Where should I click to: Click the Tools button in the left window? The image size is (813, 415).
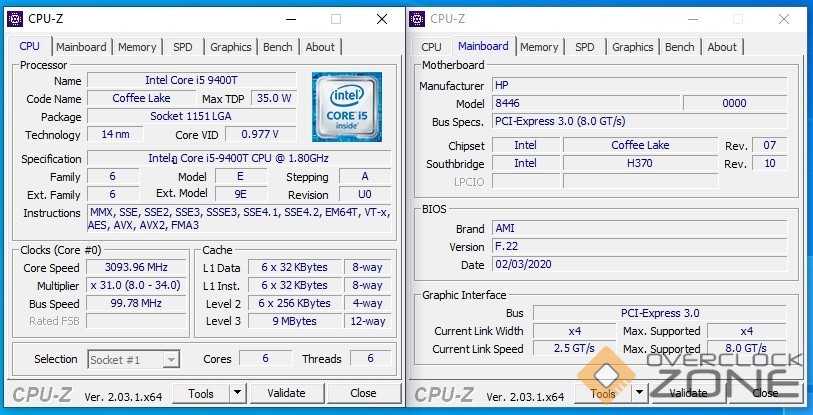click(x=201, y=393)
